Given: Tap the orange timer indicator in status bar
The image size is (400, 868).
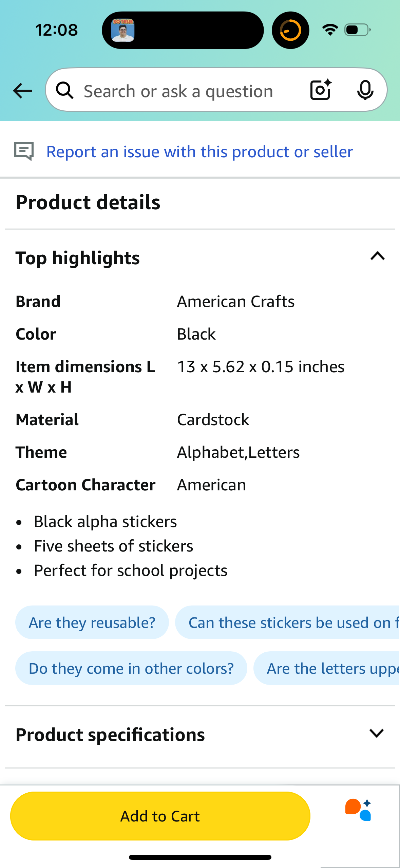Looking at the screenshot, I should (x=290, y=30).
